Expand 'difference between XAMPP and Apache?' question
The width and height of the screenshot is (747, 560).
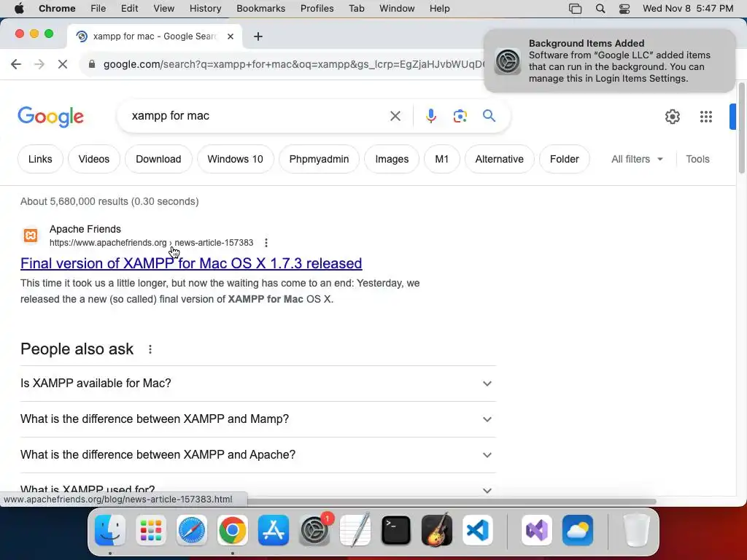pos(258,455)
